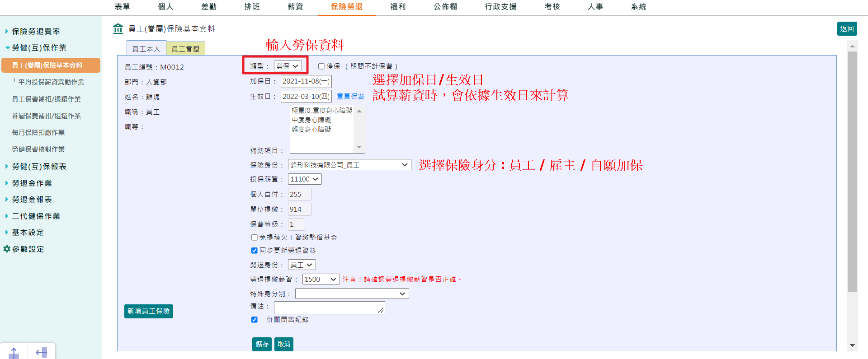Click the page scrollbar down arrow
Viewport: 868px width, 359px height.
[853, 345]
